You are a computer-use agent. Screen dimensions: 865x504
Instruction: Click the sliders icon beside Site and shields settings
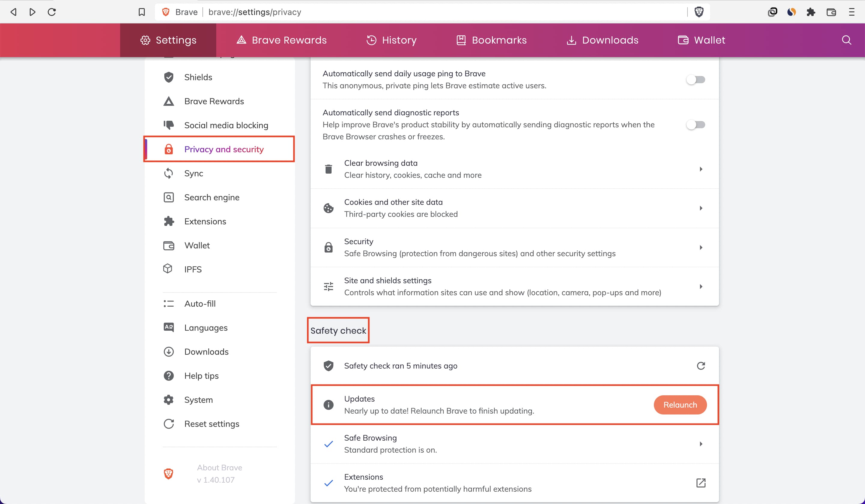329,286
